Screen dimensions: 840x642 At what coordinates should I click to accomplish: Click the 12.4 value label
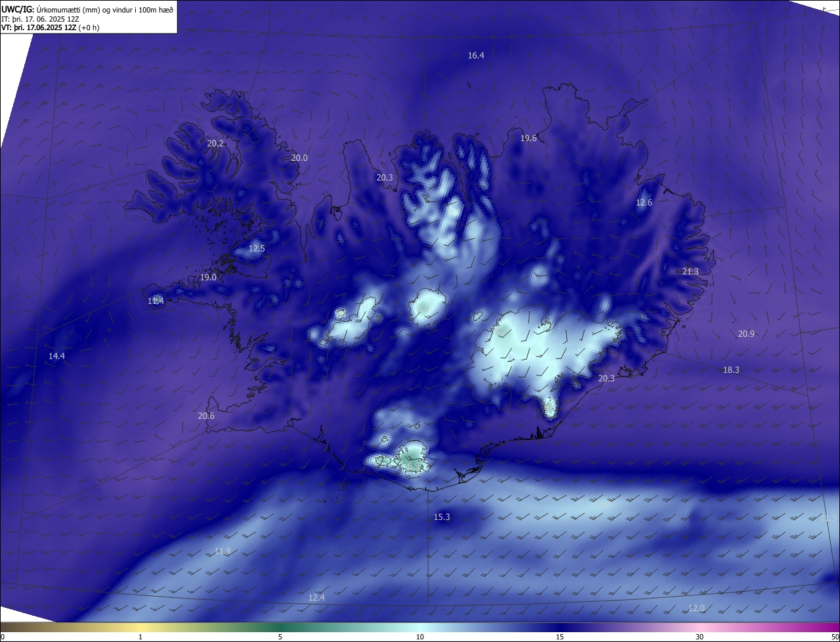[316, 597]
